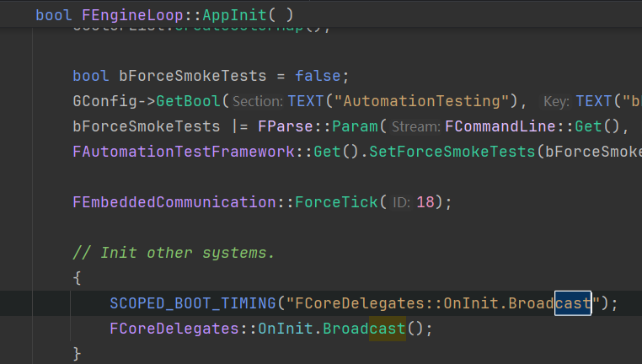This screenshot has width=642, height=364.
Task: Click the FParse class name
Action: coord(286,126)
